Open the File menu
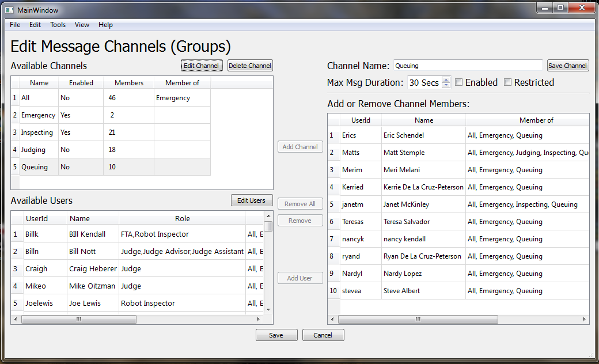The height and width of the screenshot is (364, 599). point(15,25)
